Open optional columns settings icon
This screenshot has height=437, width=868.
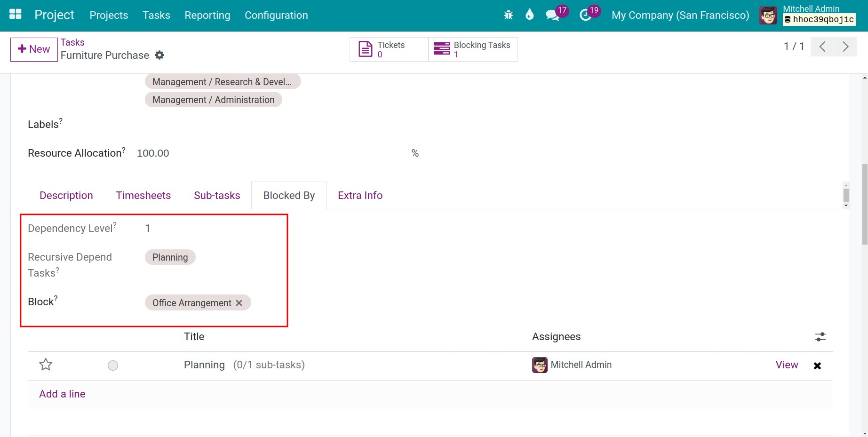point(820,337)
